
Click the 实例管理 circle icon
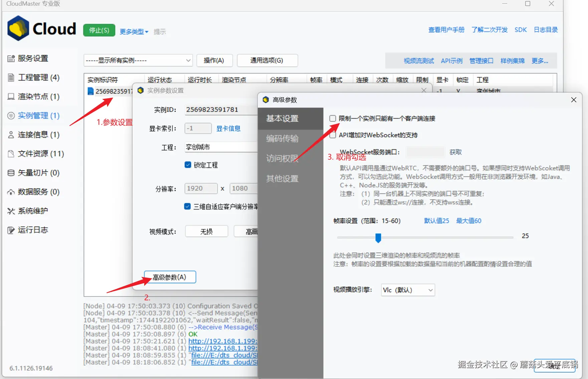pyautogui.click(x=11, y=116)
